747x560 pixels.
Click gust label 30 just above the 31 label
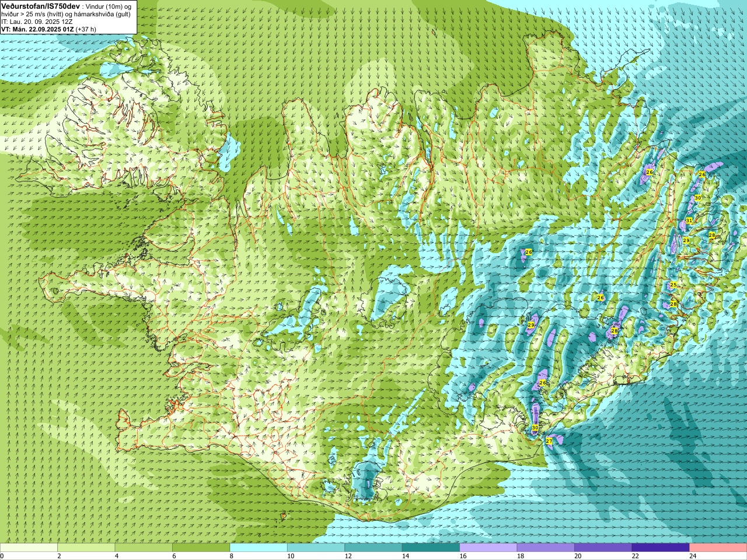coord(697,198)
